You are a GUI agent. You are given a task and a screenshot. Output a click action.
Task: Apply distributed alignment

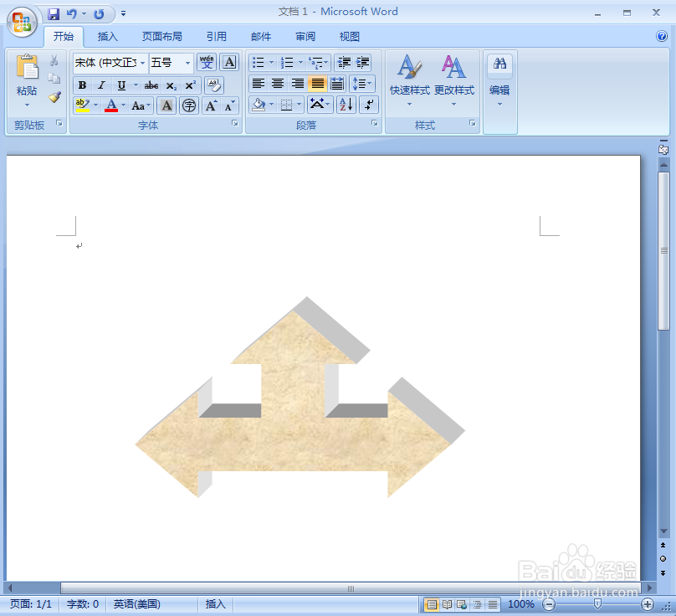[337, 83]
